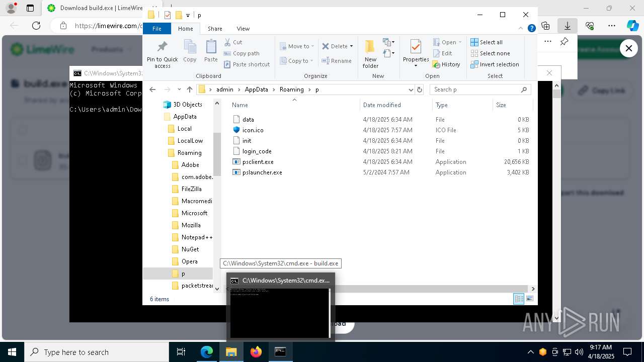
Task: Click Copy path in ribbon
Action: (x=242, y=53)
